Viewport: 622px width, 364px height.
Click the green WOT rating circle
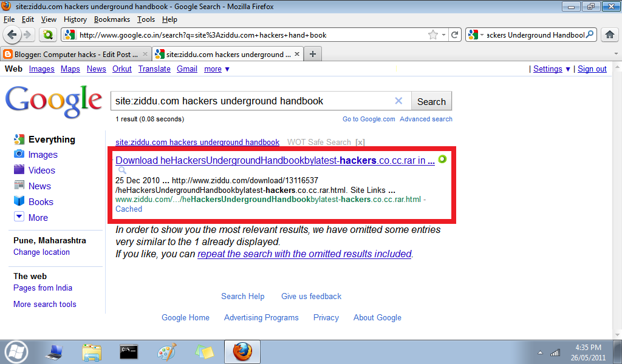[442, 159]
